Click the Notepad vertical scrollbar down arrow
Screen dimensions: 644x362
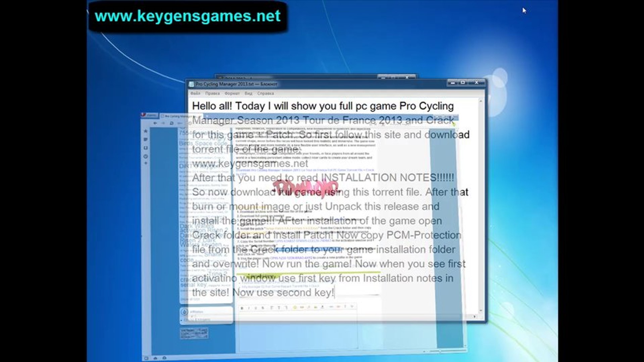click(x=481, y=311)
